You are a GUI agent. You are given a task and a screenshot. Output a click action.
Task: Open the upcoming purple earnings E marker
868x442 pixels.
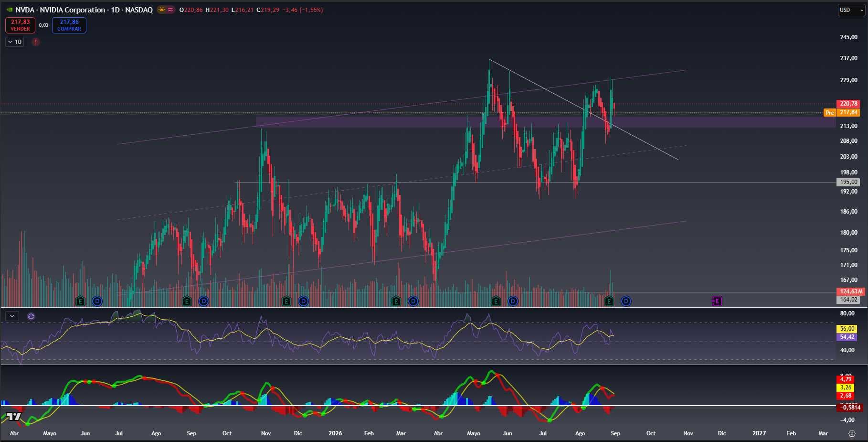[717, 301]
